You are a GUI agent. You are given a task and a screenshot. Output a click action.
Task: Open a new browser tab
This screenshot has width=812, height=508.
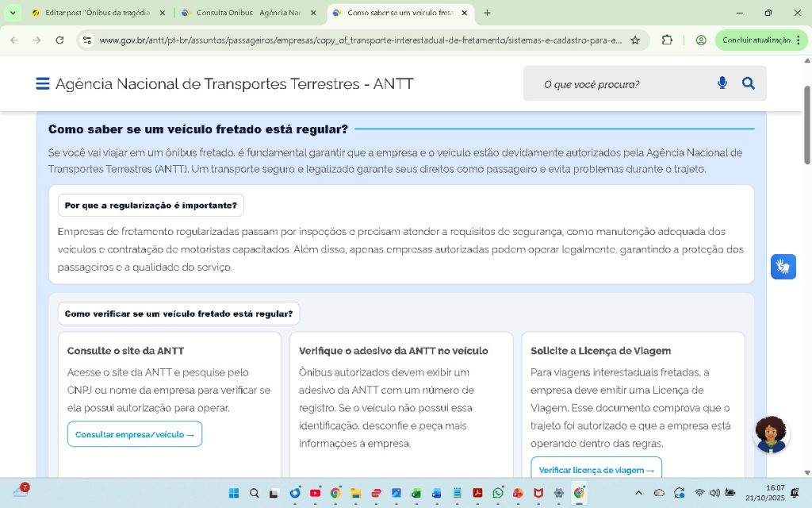pyautogui.click(x=487, y=13)
